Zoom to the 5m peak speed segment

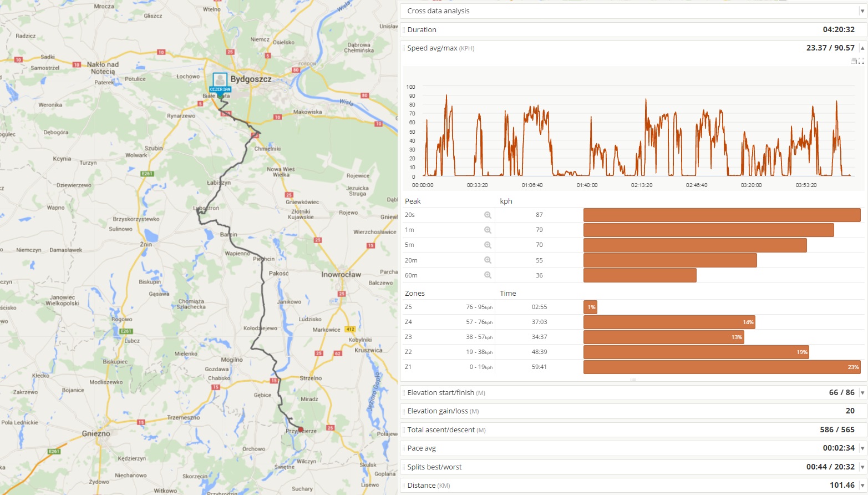pos(488,245)
